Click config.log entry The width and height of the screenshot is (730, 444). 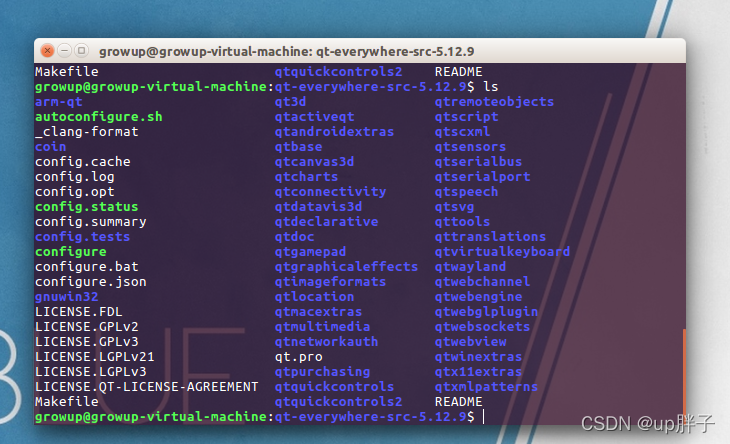pyautogui.click(x=74, y=176)
